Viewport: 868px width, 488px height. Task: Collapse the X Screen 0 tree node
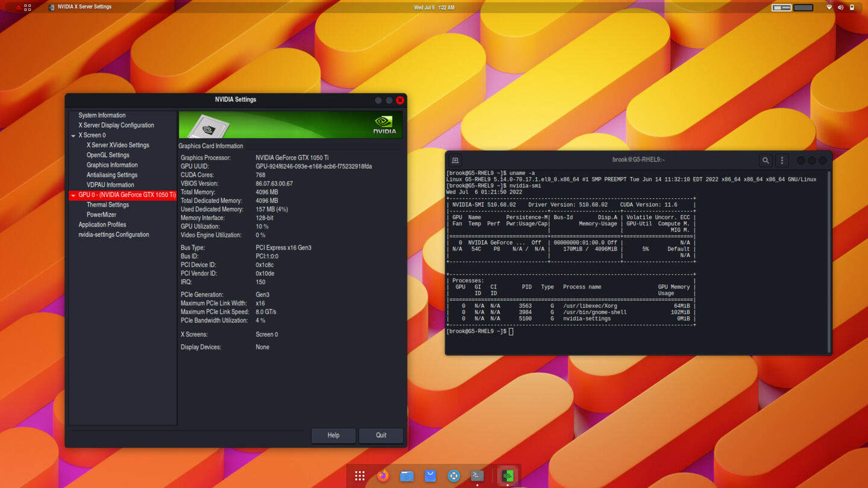[73, 136]
